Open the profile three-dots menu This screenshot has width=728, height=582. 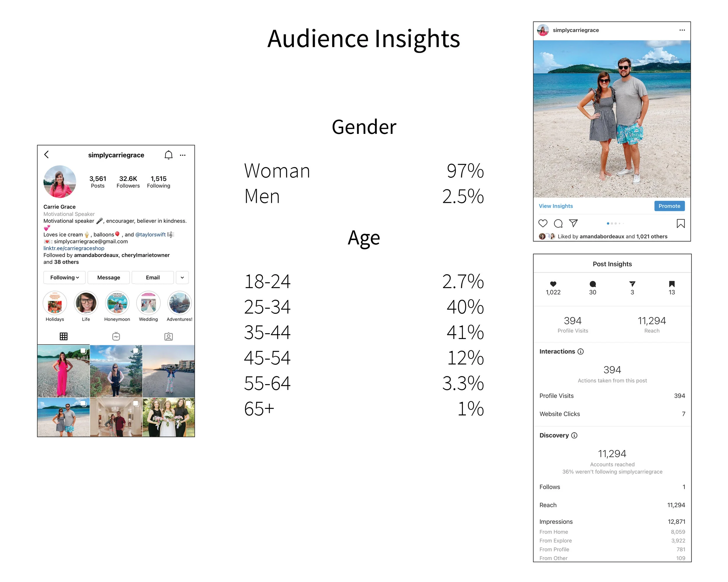[x=183, y=155]
